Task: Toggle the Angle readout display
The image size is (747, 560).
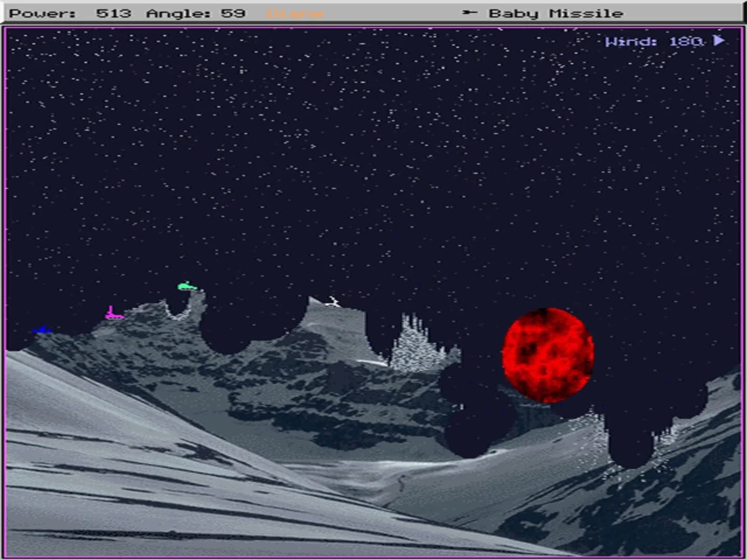Action: (179, 13)
